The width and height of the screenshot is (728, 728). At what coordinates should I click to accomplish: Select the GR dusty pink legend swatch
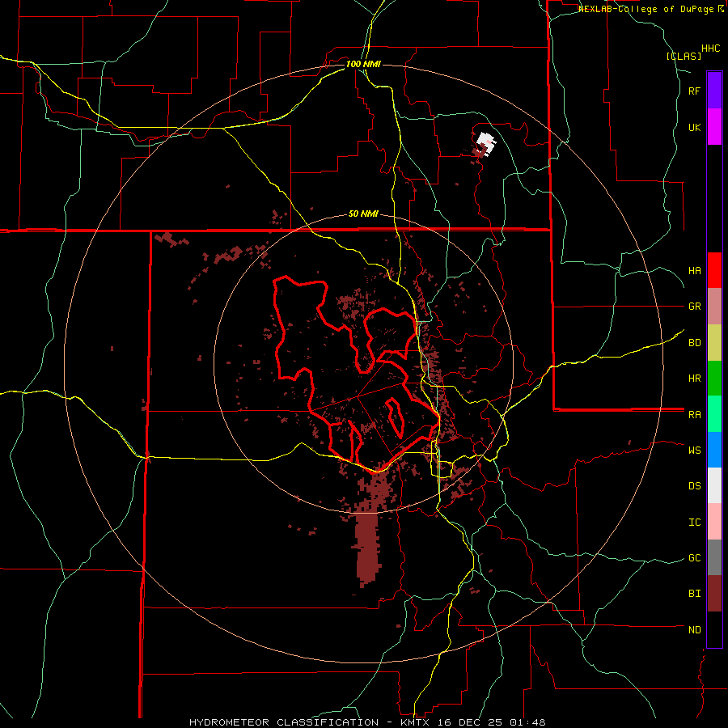(714, 307)
